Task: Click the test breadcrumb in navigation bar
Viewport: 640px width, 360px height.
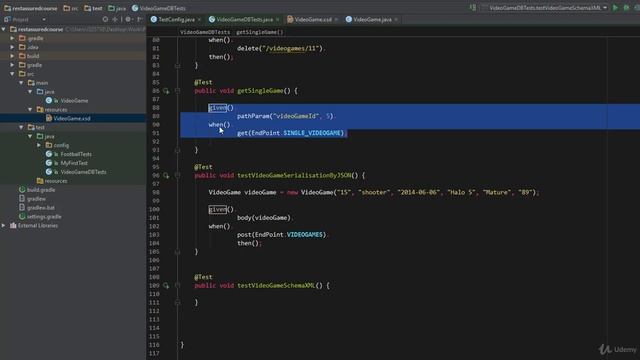Action: click(93, 8)
